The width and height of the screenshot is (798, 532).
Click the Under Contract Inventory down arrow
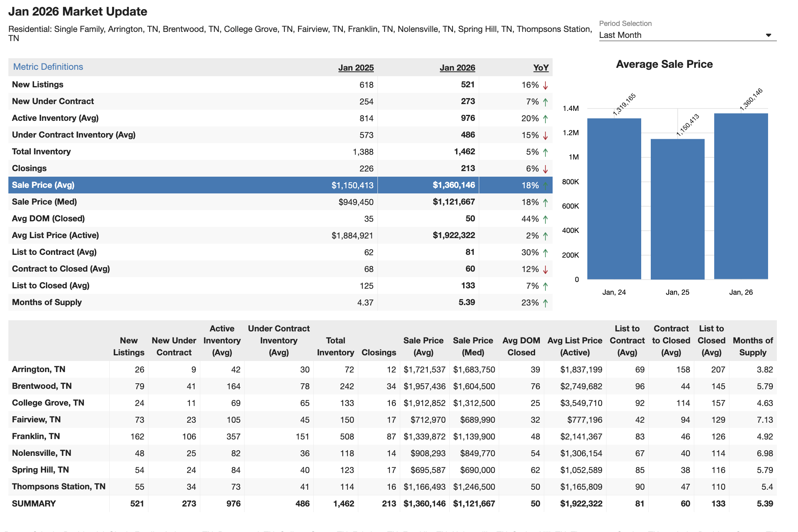click(545, 136)
